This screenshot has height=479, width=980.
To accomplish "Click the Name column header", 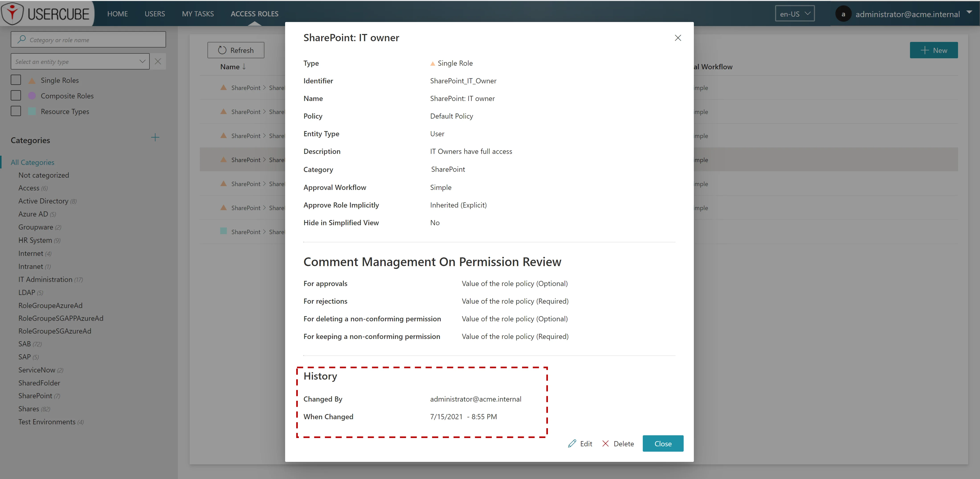I will coord(230,67).
